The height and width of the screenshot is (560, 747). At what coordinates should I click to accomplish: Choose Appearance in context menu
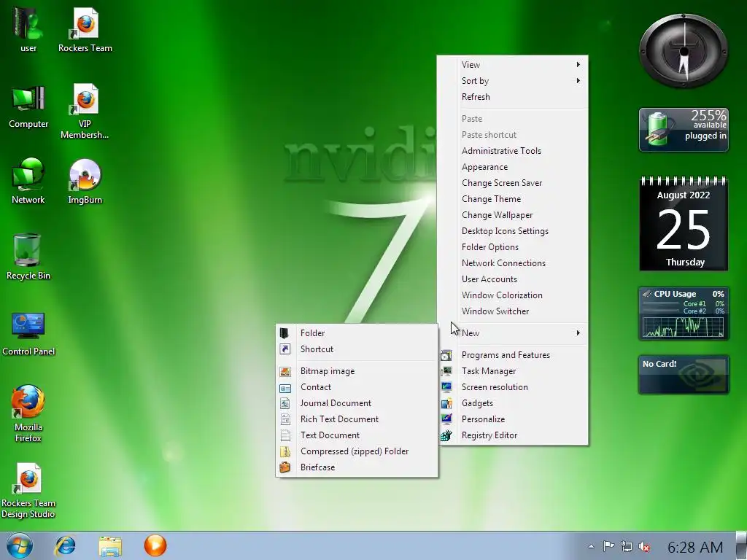coord(513,167)
